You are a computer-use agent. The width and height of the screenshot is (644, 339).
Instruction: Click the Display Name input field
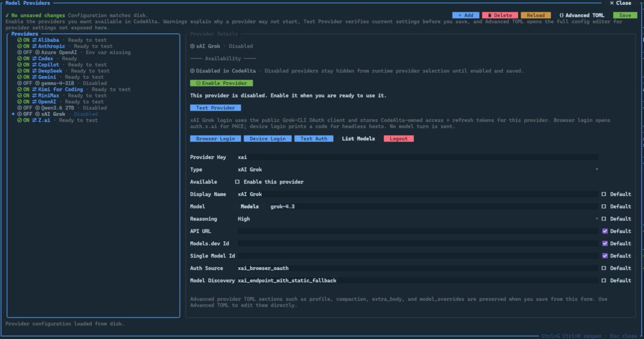click(418, 194)
